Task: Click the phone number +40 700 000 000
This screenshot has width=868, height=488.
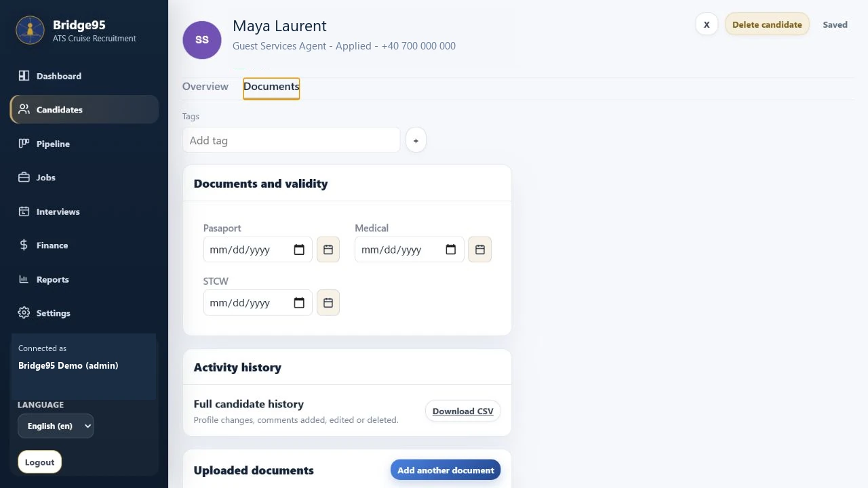Action: [x=418, y=46]
